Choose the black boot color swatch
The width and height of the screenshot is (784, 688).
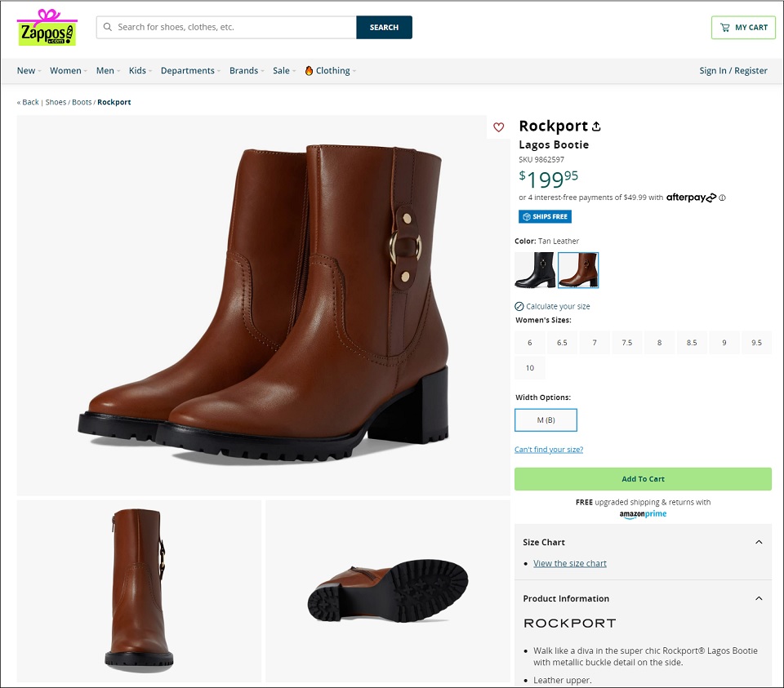point(534,270)
